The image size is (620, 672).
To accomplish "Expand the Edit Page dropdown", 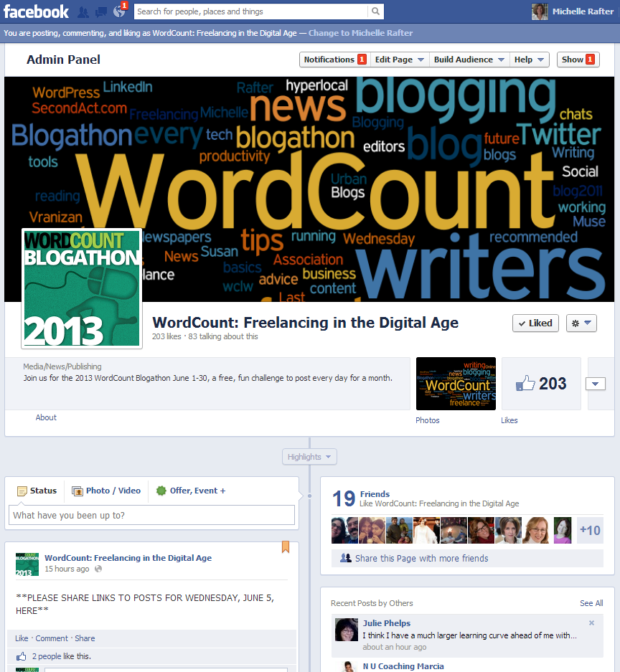I will click(399, 60).
